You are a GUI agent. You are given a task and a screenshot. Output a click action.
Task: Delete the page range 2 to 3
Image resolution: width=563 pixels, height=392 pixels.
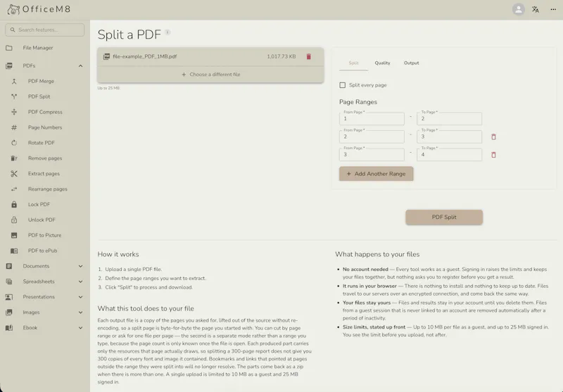pyautogui.click(x=493, y=137)
